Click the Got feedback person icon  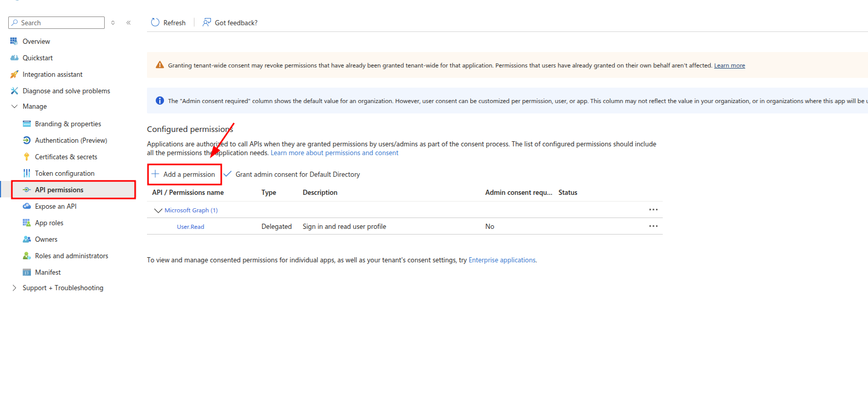tap(207, 23)
